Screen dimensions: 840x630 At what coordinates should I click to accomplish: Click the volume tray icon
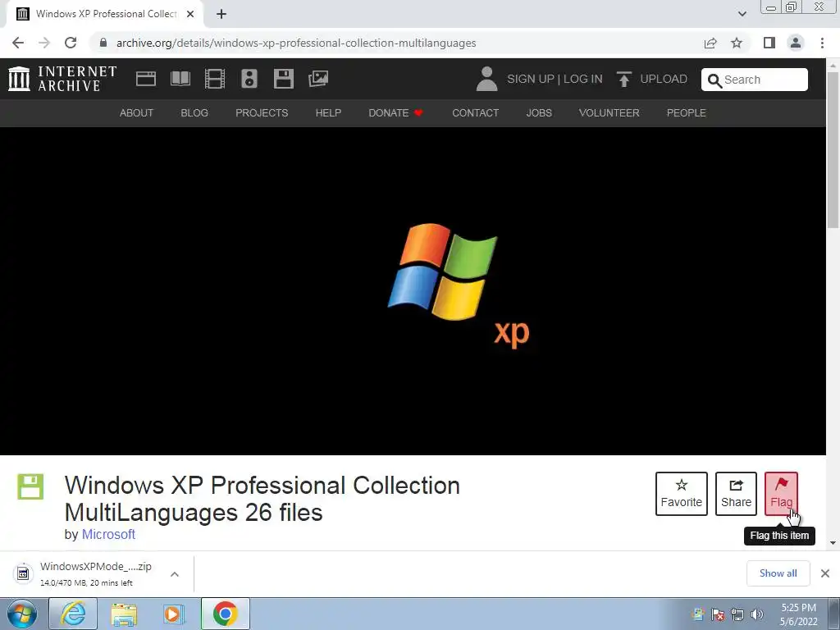(x=757, y=614)
